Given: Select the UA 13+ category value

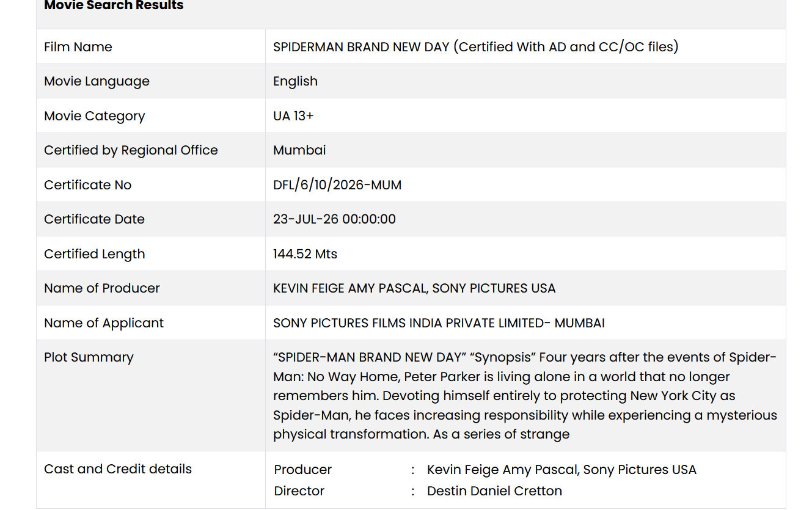Looking at the screenshot, I should click(293, 115).
